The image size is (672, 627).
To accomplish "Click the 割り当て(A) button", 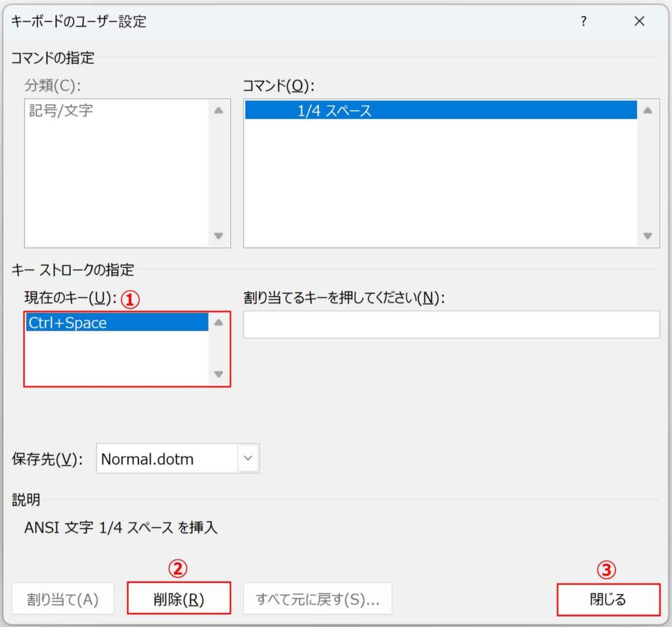I will [63, 599].
